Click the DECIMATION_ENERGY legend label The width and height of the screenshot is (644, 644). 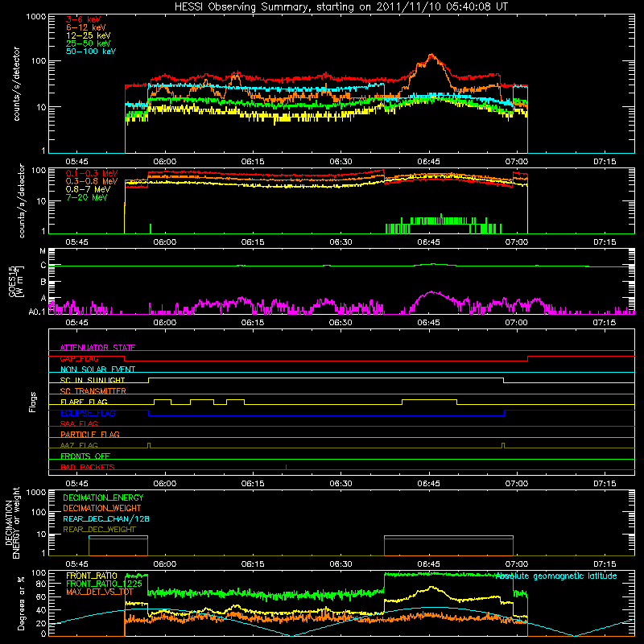pyautogui.click(x=103, y=497)
